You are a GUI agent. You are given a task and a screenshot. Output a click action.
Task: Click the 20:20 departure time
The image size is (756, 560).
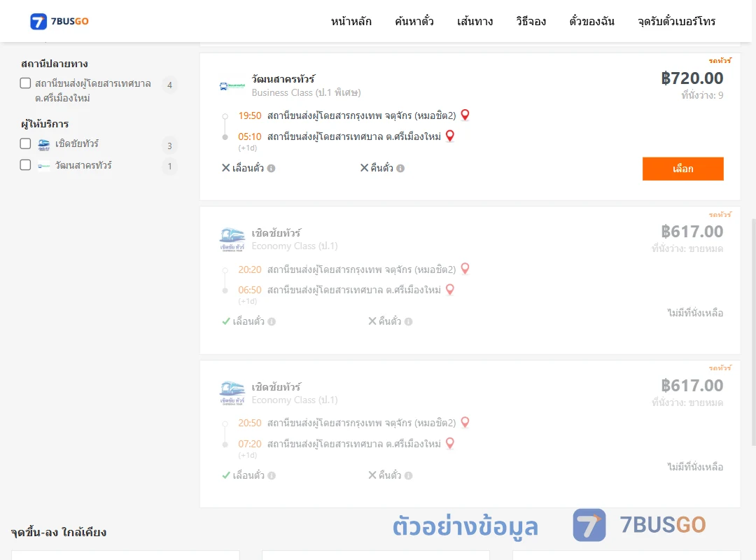(x=250, y=269)
